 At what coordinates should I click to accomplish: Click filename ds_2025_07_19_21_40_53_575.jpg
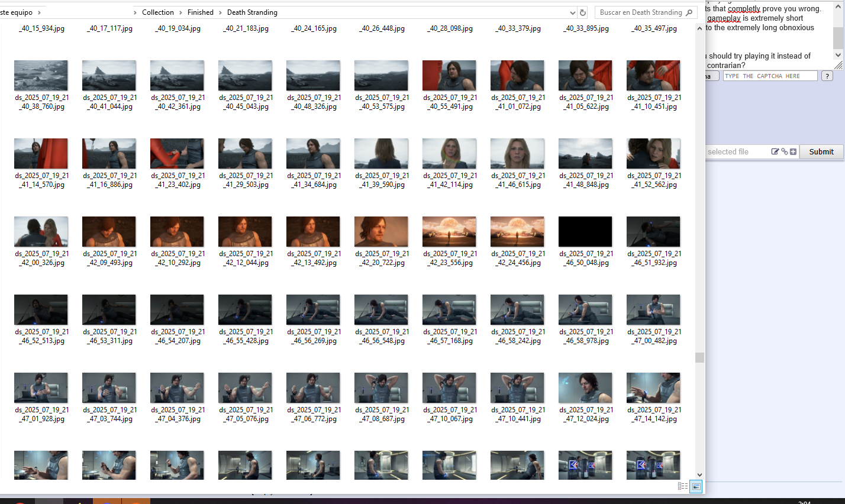(x=381, y=102)
